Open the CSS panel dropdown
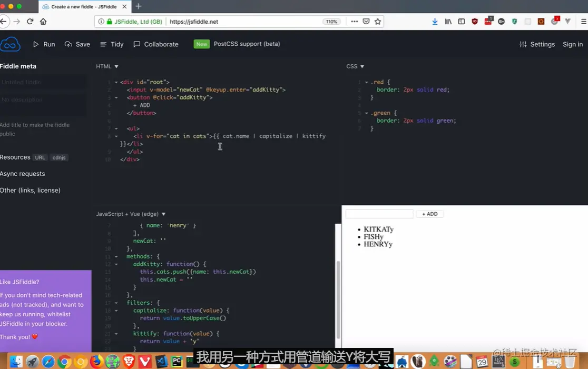 [x=355, y=66]
